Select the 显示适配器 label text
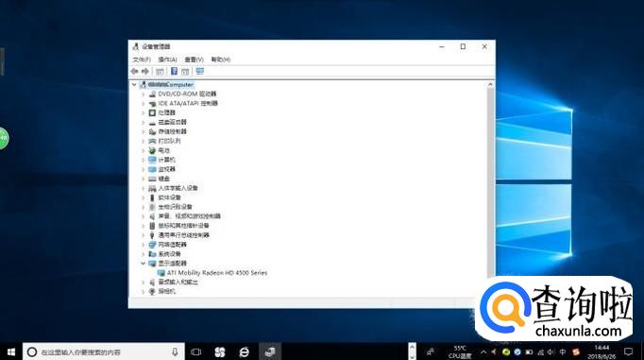Viewport: 644px width, 360px height. click(x=172, y=263)
